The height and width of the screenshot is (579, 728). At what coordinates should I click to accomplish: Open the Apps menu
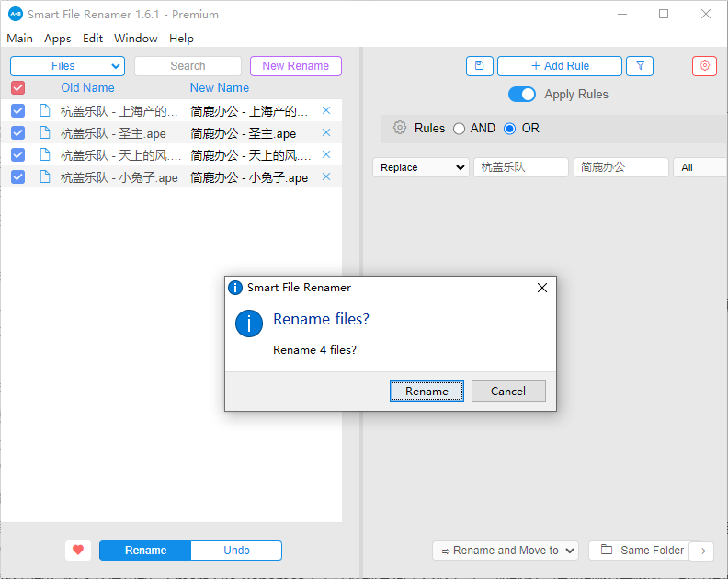58,39
